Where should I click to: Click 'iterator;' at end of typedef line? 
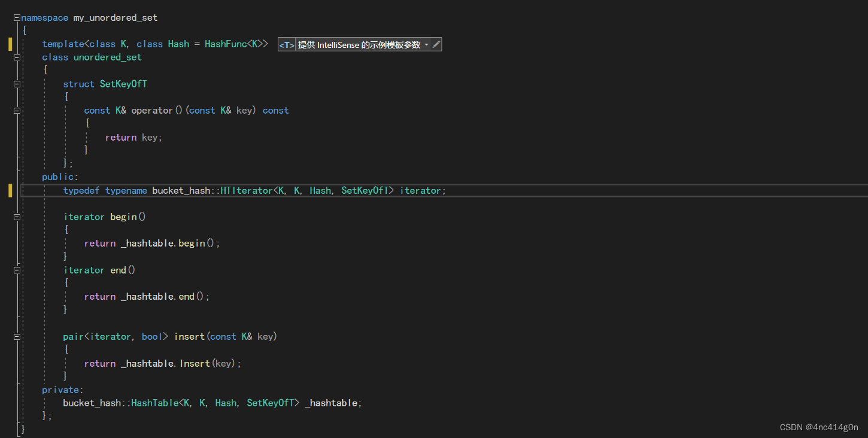click(x=423, y=191)
